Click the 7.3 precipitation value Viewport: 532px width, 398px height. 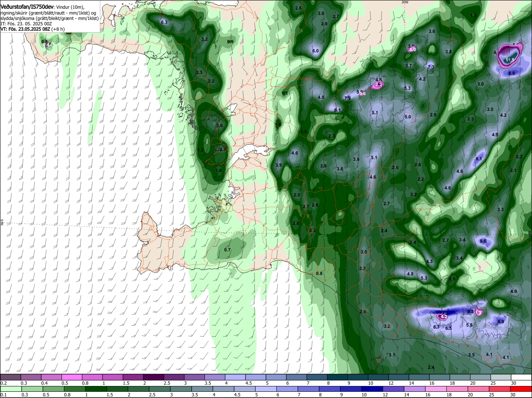pyautogui.click(x=431, y=67)
